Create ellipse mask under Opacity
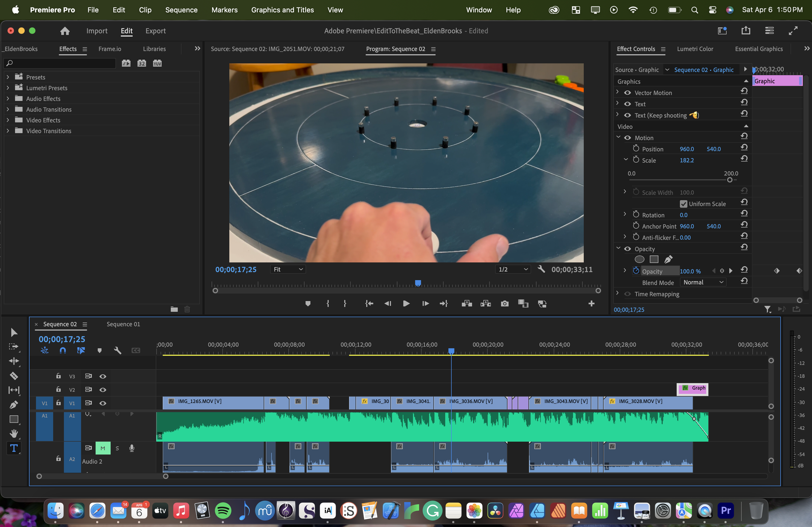Screen dimensions: 812x527 (639, 259)
